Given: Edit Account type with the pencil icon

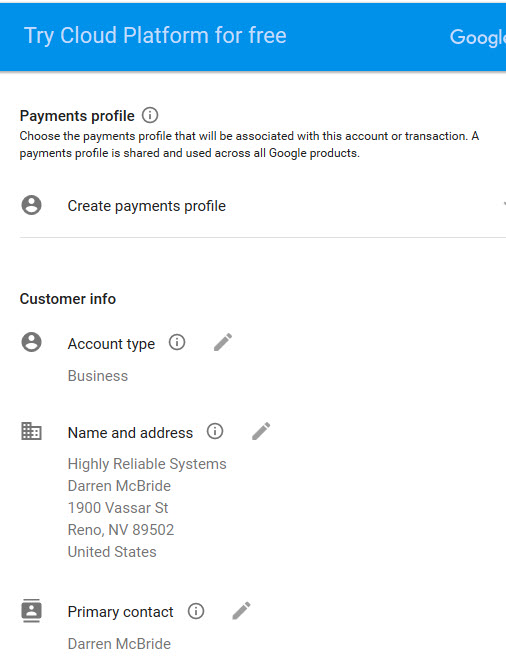Looking at the screenshot, I should (x=223, y=342).
